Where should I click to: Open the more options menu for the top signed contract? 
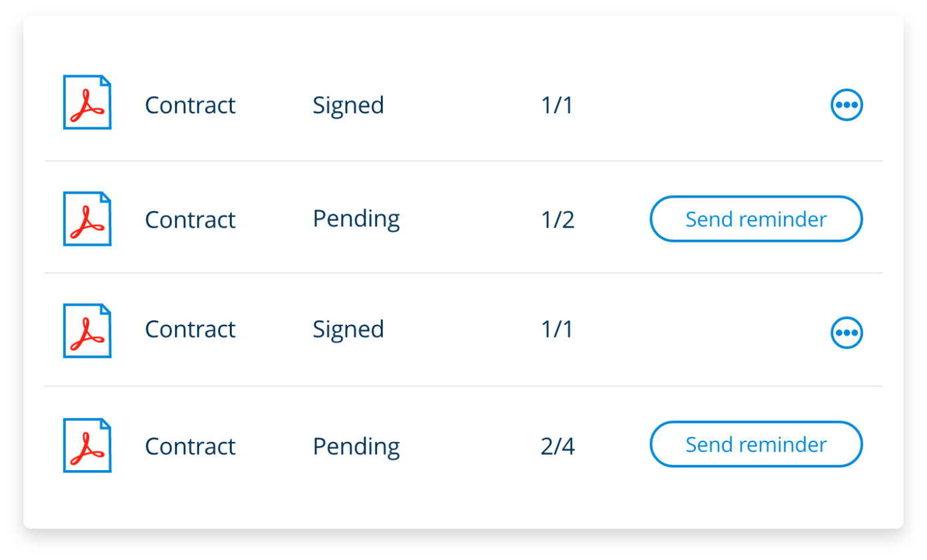(846, 104)
